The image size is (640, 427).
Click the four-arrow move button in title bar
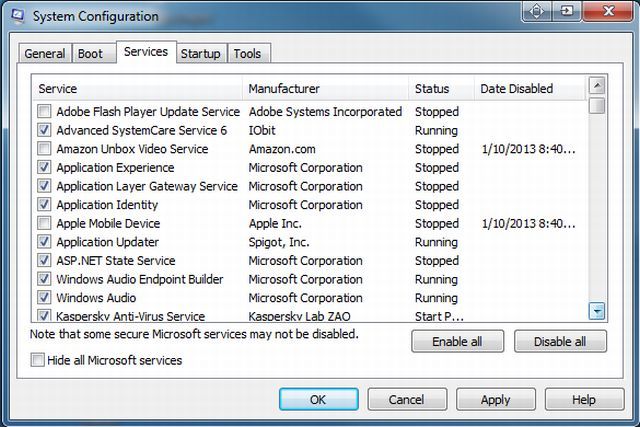pyautogui.click(x=538, y=12)
